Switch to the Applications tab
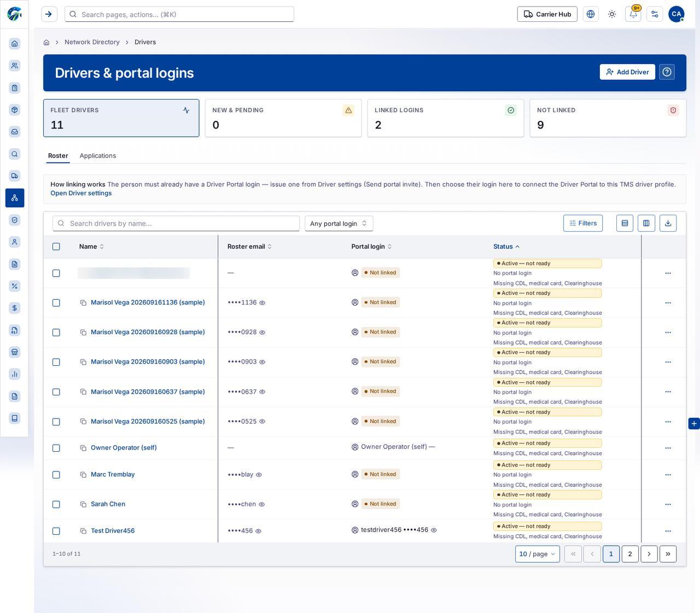This screenshot has height=613, width=700. (x=98, y=156)
